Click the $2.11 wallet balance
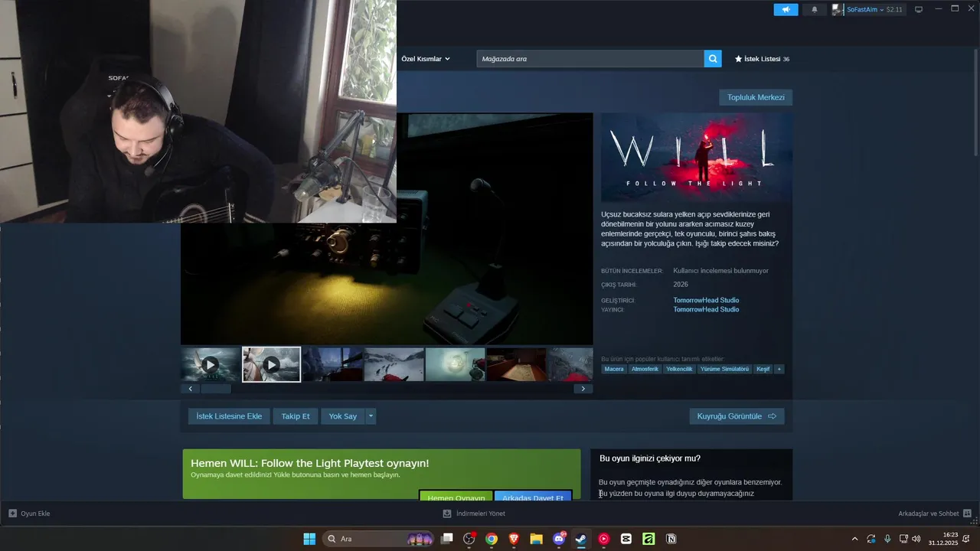Viewport: 980px width, 551px height. [894, 9]
